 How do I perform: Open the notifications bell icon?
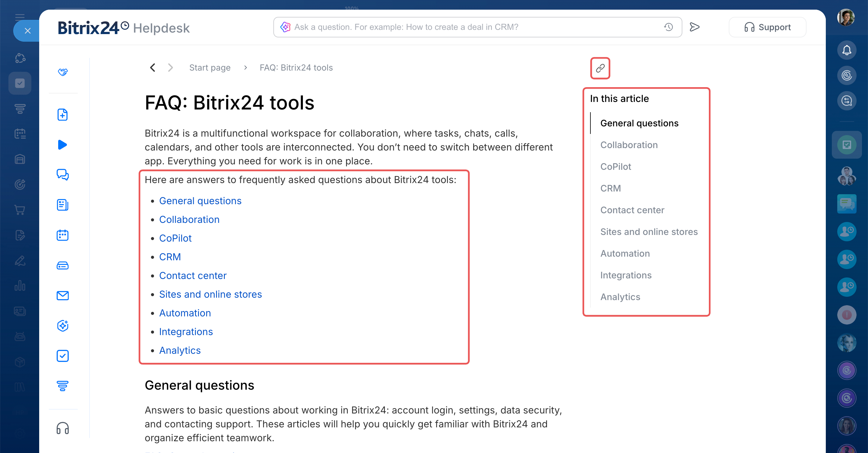(846, 50)
